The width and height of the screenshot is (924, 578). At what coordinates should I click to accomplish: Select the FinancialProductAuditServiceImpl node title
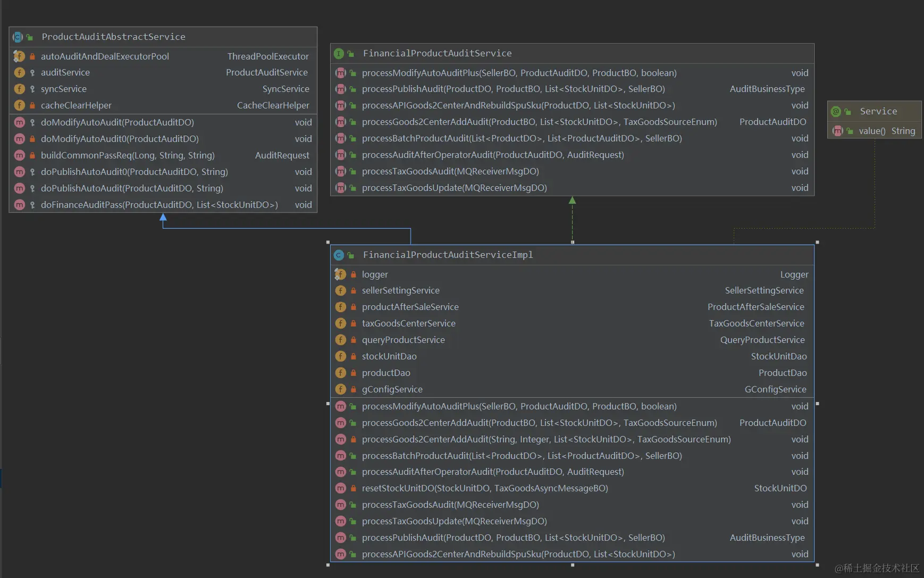coord(448,255)
